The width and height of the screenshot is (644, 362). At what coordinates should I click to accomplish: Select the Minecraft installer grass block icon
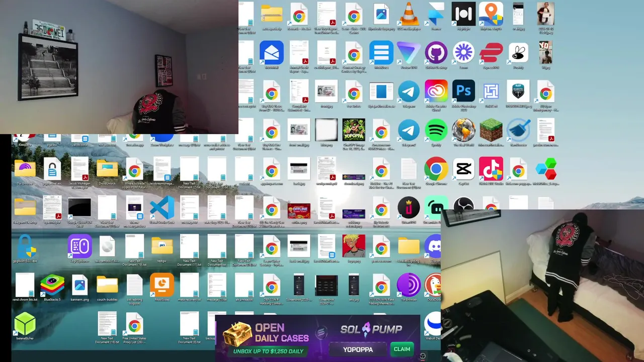click(x=491, y=130)
